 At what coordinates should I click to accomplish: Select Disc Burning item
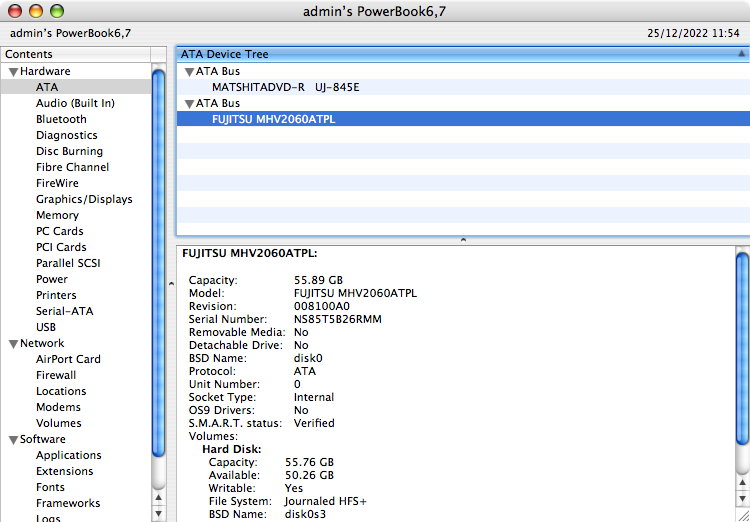point(69,151)
